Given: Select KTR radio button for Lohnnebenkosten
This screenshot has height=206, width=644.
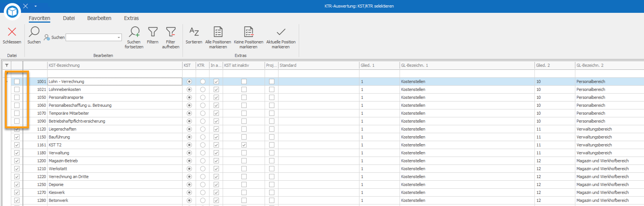Looking at the screenshot, I should 202,89.
